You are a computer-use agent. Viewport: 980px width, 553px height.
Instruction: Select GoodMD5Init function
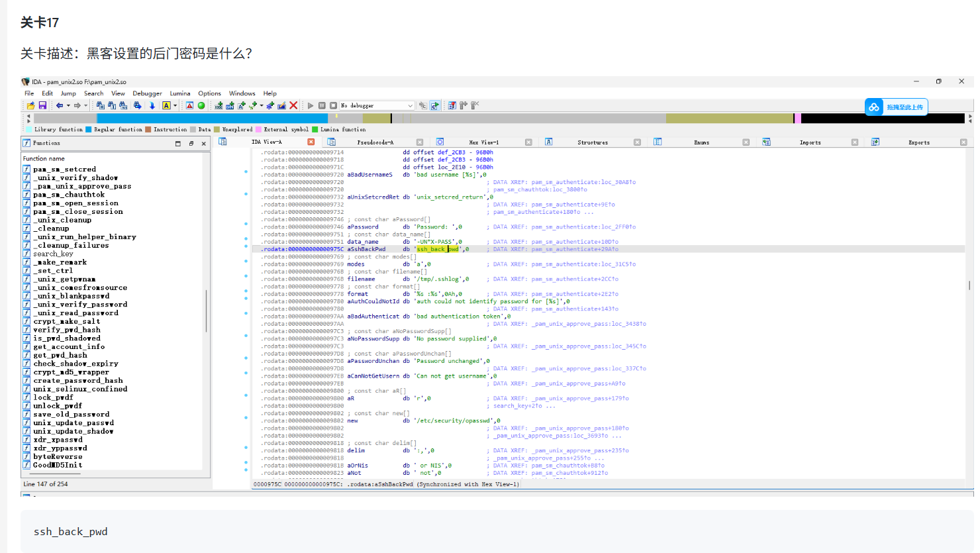coord(58,465)
